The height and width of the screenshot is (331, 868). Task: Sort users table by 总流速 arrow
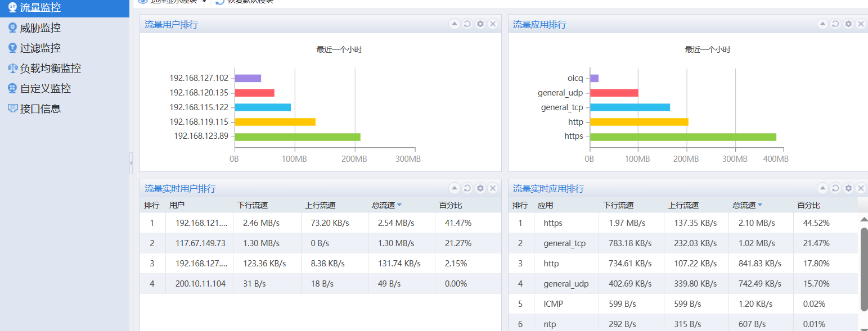399,205
